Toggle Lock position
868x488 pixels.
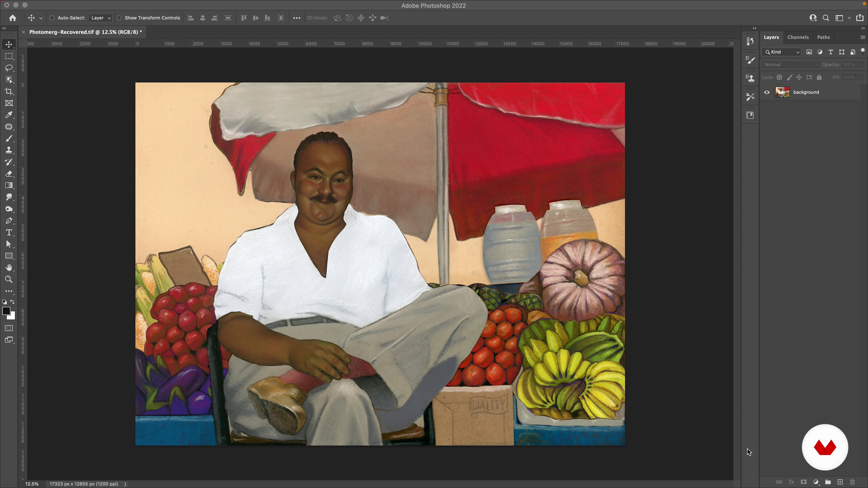799,77
